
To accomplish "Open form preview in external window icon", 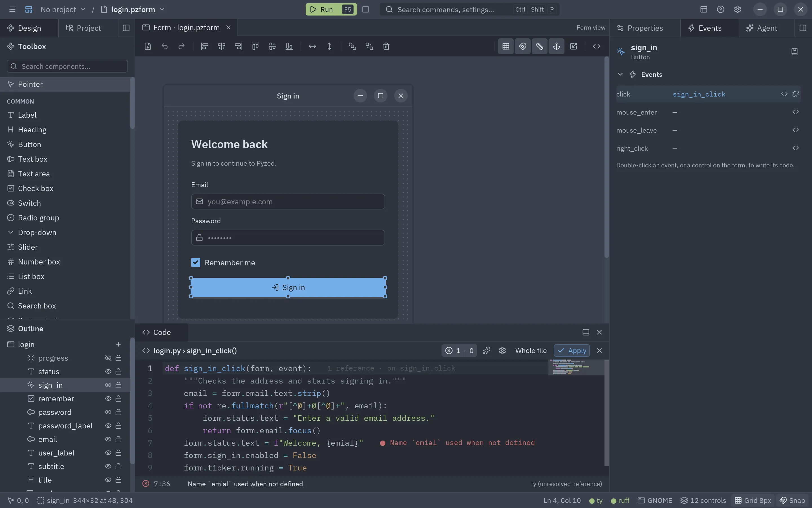I will point(573,46).
